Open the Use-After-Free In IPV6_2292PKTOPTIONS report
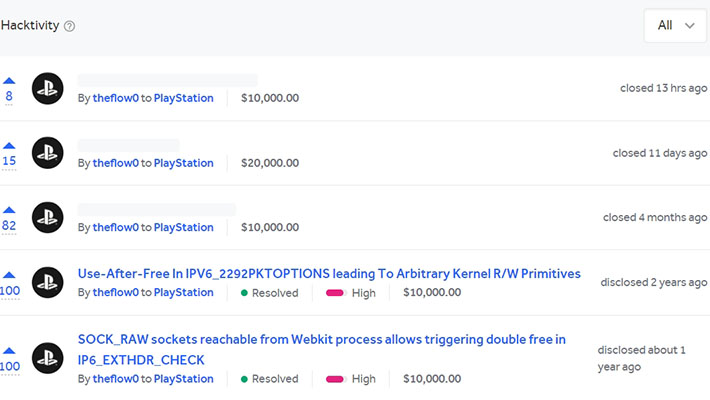710x400 pixels. (329, 274)
